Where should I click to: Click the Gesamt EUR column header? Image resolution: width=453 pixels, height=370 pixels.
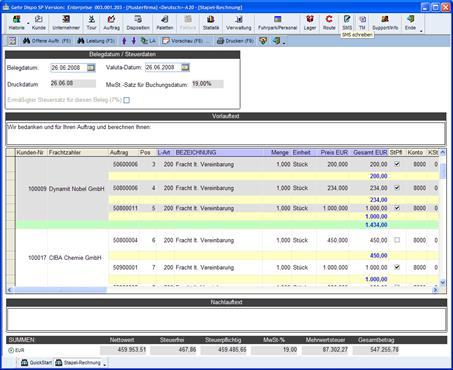(x=369, y=153)
